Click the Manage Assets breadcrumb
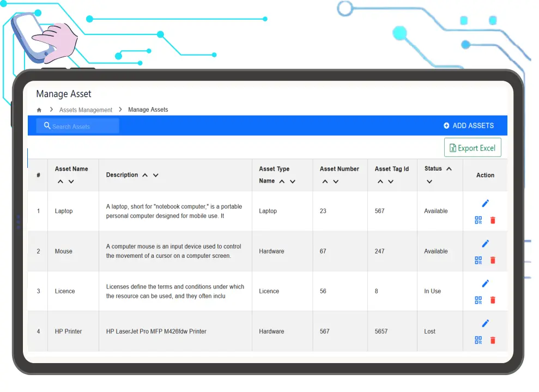This screenshot has width=539, height=392. [x=148, y=110]
